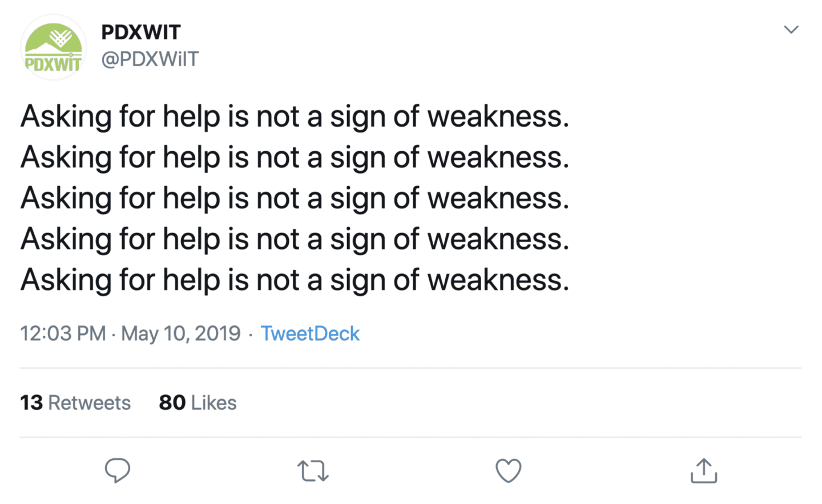Open the share tweet upload icon

click(x=703, y=471)
